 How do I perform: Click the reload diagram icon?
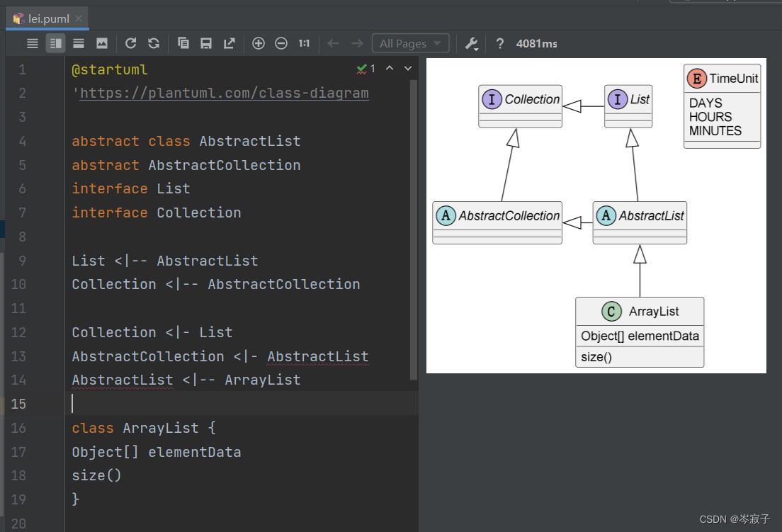(x=130, y=44)
